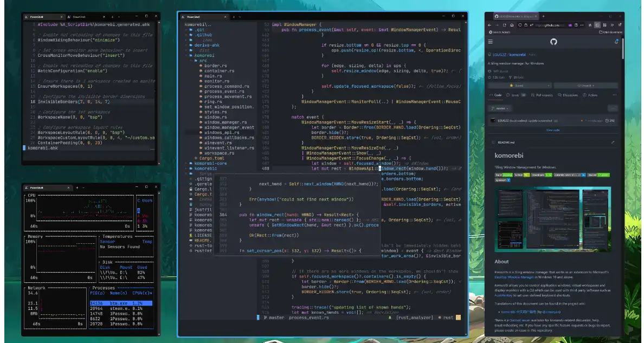644x343 pixels.
Task: Add new tab in middle PowerShell window
Action: pos(234,17)
